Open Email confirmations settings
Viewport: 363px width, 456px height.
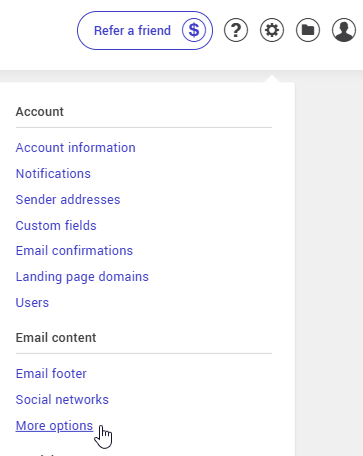pos(74,251)
